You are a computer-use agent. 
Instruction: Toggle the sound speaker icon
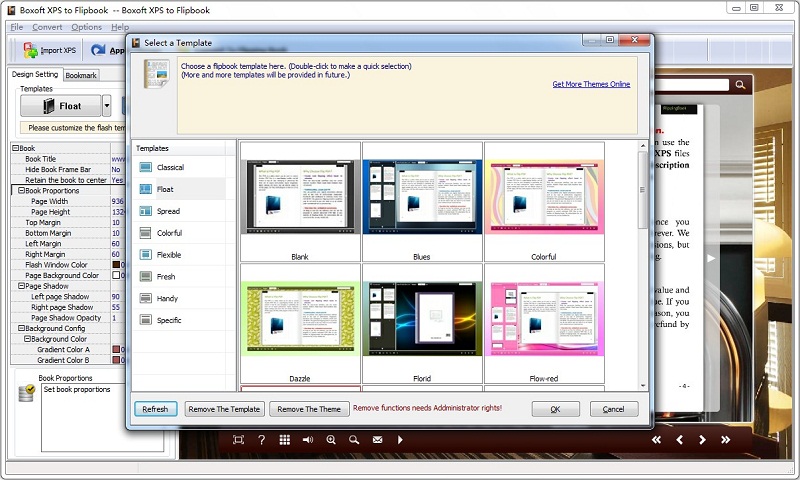[308, 440]
